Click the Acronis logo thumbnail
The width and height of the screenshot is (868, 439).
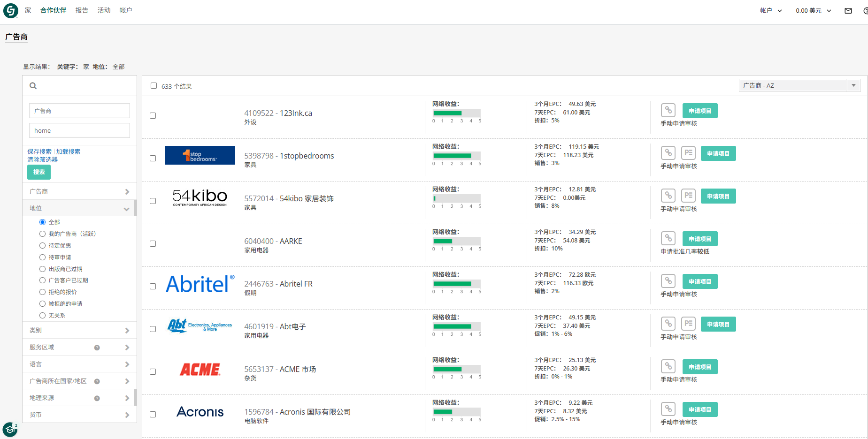200,412
